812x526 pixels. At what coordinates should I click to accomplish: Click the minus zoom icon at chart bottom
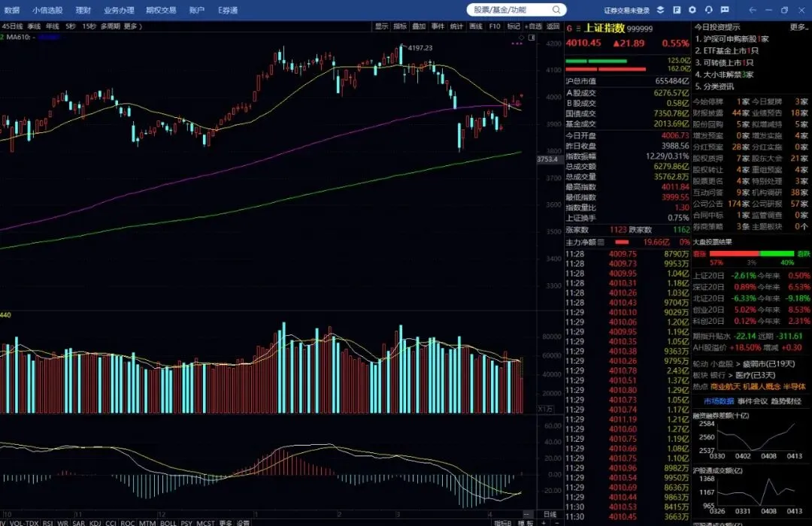pyautogui.click(x=556, y=523)
